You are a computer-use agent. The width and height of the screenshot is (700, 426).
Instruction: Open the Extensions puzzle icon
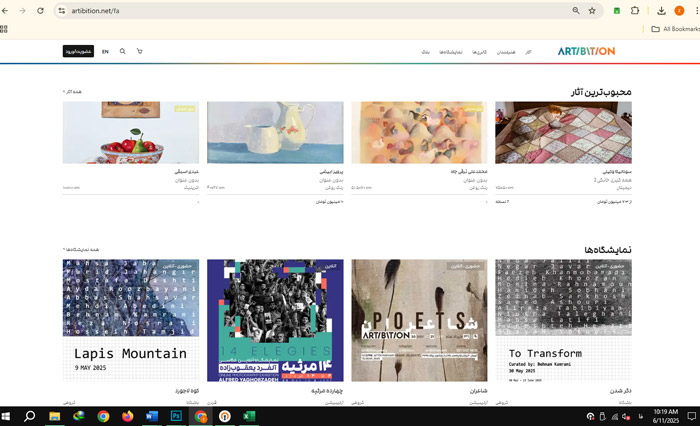pos(635,11)
